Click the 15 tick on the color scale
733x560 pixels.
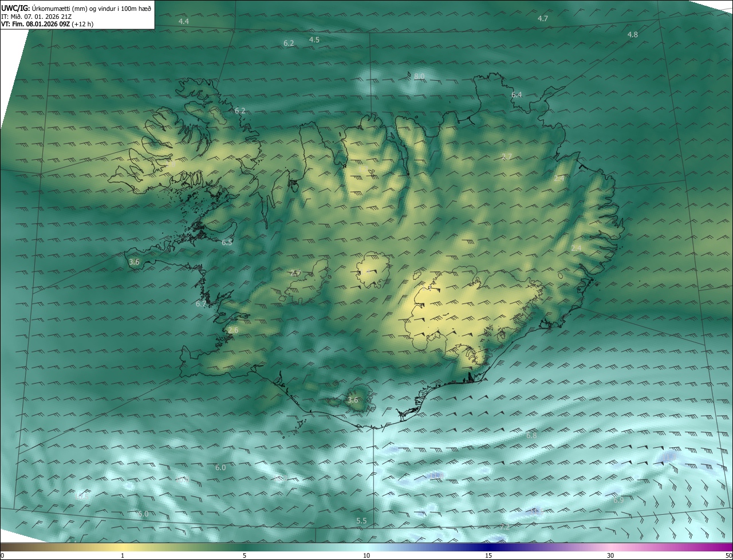coord(488,555)
